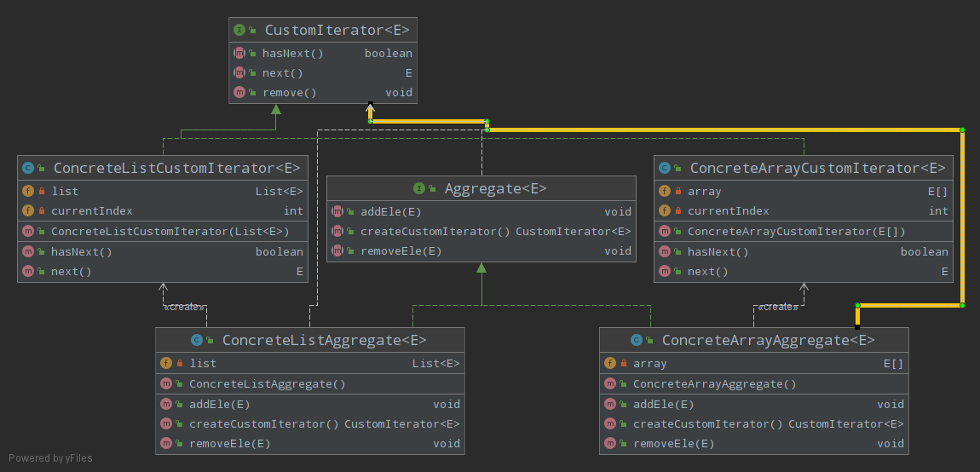
Task: Click the interface icon beside Aggregate<E> title
Action: click(x=418, y=188)
